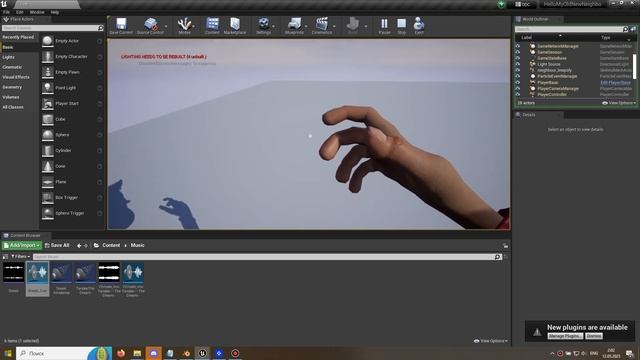The height and width of the screenshot is (360, 640).
Task: Open the Window menu
Action: [37, 12]
